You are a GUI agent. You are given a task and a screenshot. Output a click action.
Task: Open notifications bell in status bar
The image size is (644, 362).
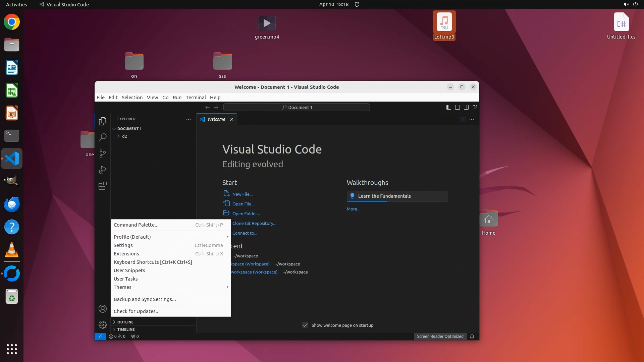point(472,337)
